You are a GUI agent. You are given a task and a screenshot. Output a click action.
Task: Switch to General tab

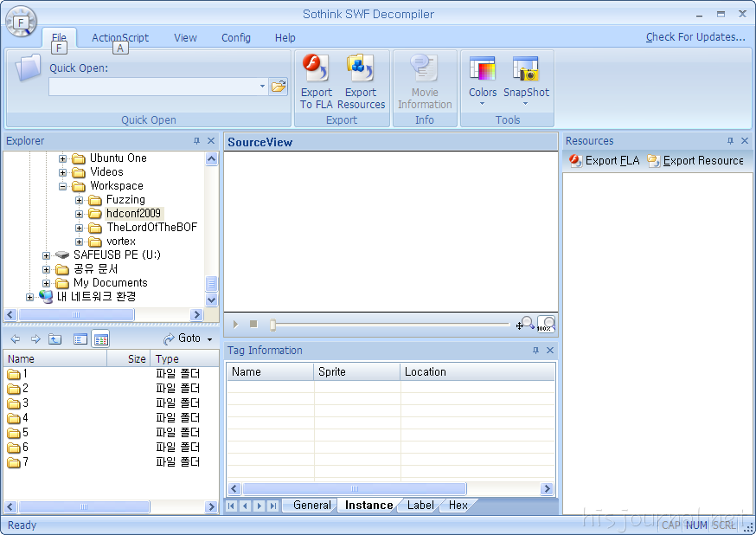312,505
